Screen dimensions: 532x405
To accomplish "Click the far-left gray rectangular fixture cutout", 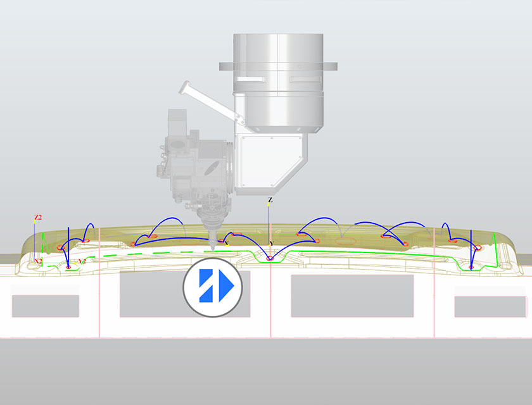I will click(45, 306).
